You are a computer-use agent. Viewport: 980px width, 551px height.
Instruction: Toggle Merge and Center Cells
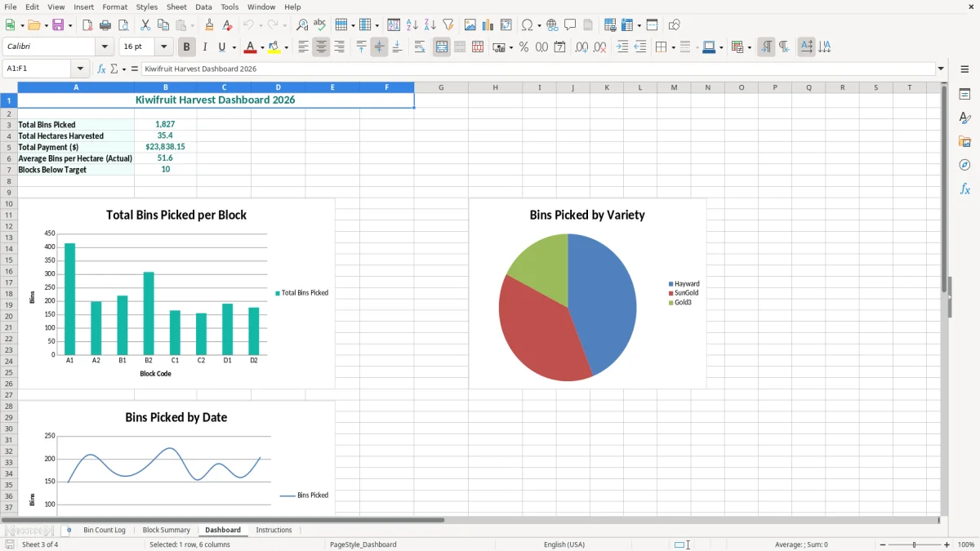(442, 47)
